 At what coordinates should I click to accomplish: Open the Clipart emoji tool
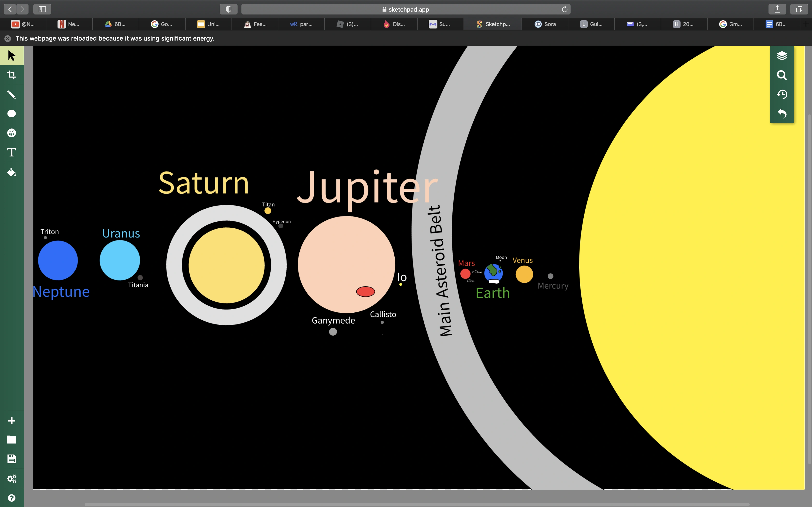pos(12,133)
